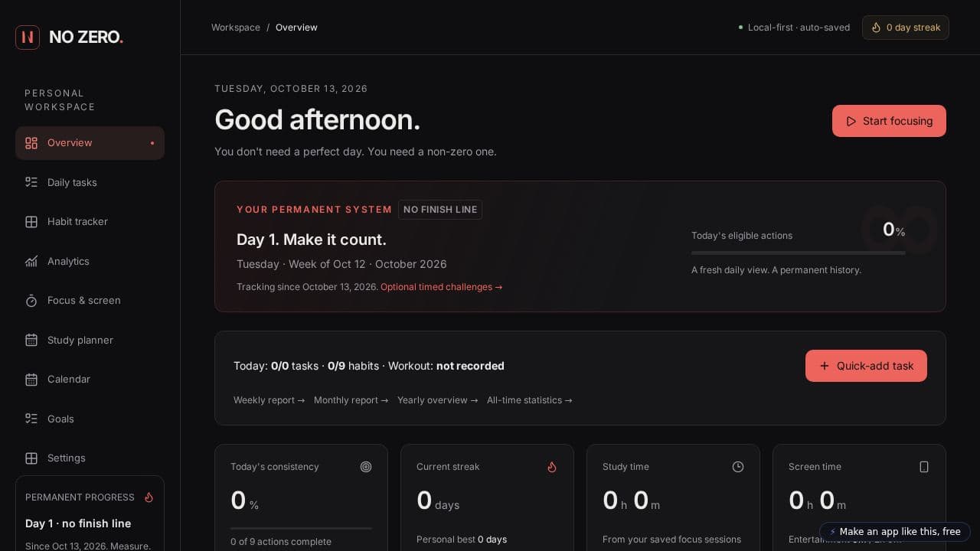Click Today's consistency progress bar

pyautogui.click(x=301, y=528)
